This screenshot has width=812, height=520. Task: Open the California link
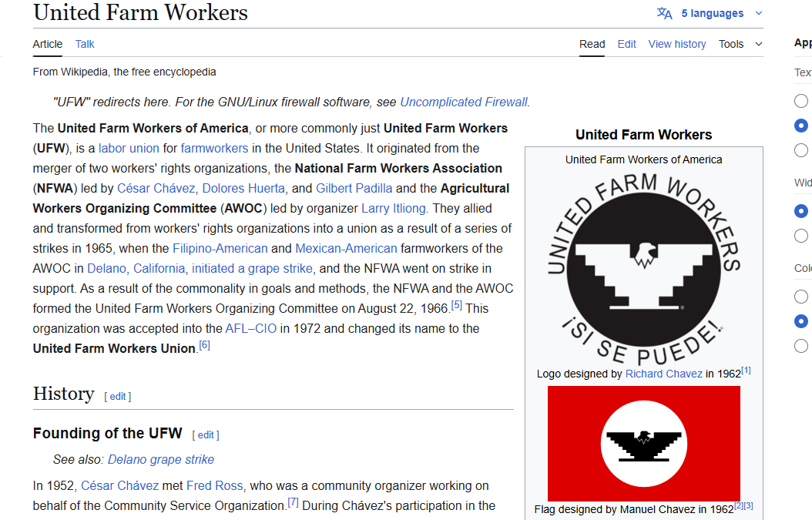click(159, 268)
